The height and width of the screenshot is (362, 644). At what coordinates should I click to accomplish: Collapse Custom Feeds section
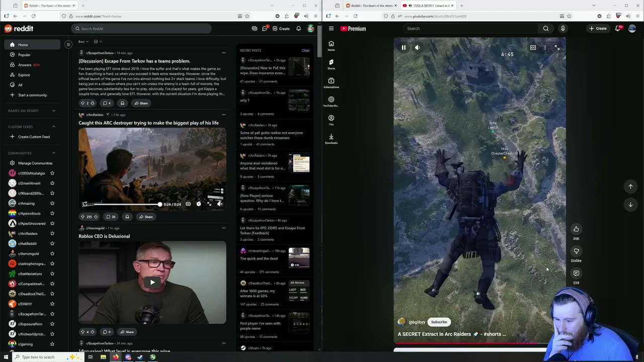(x=54, y=127)
